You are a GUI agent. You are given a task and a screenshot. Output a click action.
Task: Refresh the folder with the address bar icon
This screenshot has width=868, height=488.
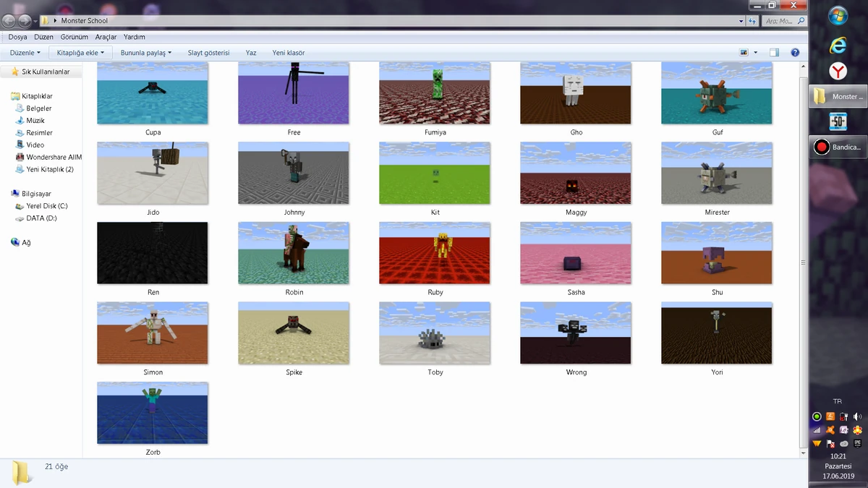752,21
